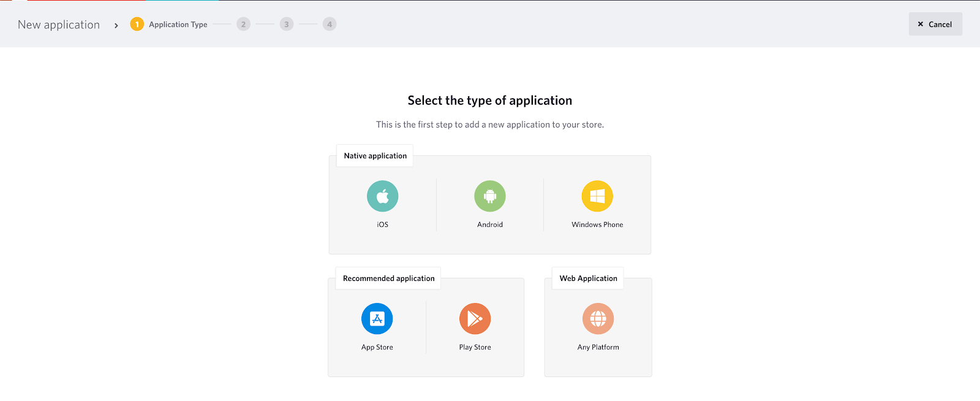Click the Any Platform text label
This screenshot has height=401, width=980.
pos(598,347)
